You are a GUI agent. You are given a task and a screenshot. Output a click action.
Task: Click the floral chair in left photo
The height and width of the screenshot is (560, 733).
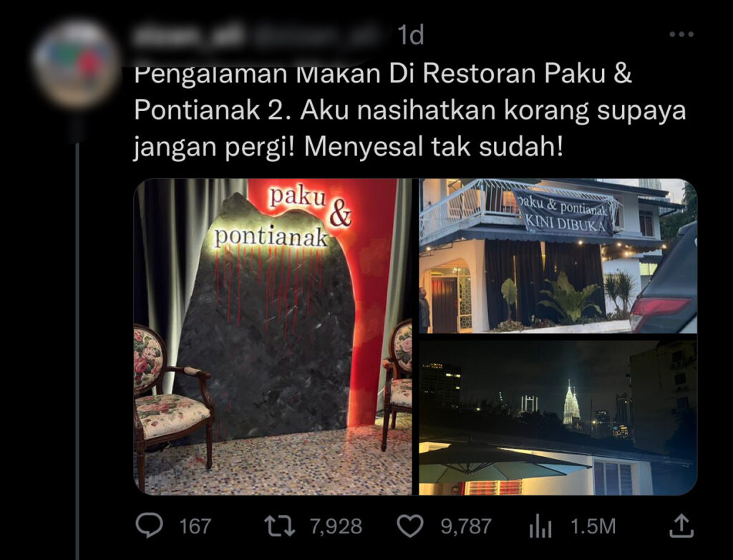click(x=173, y=402)
